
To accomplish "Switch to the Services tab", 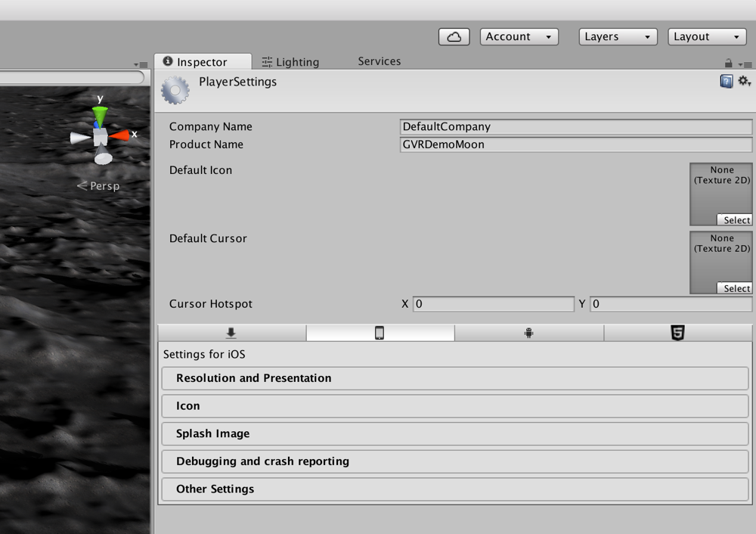I will [x=380, y=61].
